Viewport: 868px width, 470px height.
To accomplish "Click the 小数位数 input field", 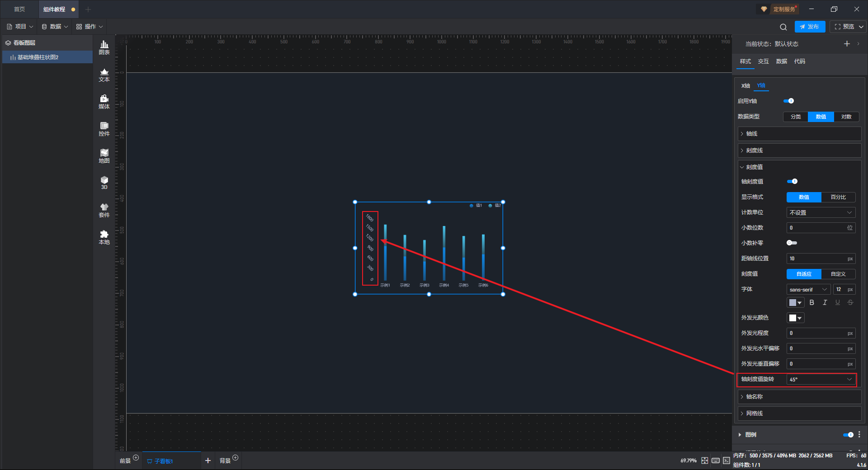I will [821, 228].
